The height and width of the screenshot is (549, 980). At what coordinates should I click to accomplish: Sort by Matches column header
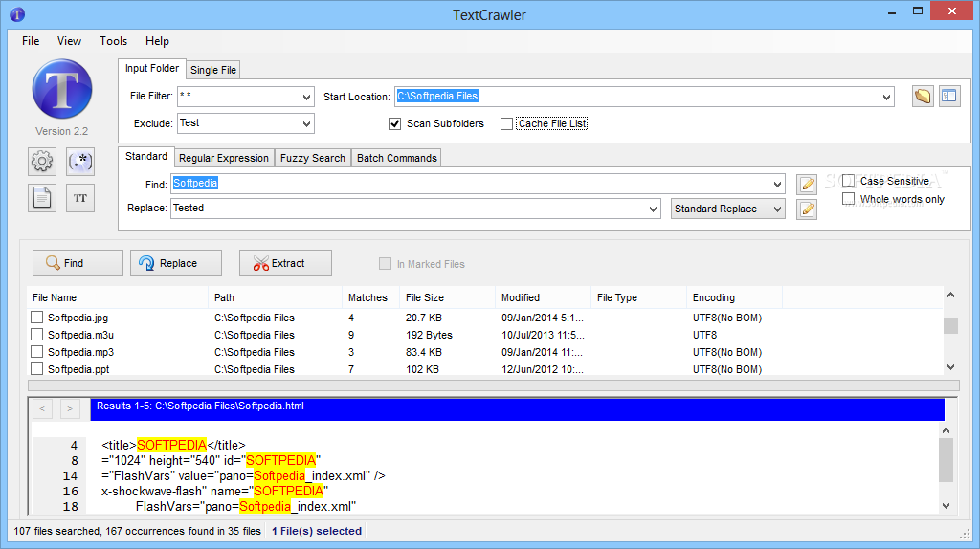(x=370, y=297)
